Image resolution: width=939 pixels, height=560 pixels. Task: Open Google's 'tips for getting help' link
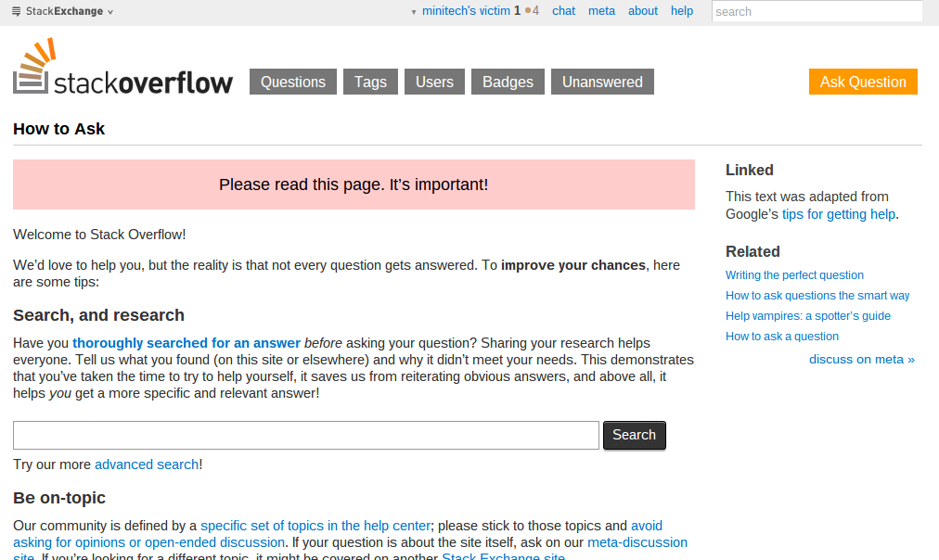click(839, 214)
